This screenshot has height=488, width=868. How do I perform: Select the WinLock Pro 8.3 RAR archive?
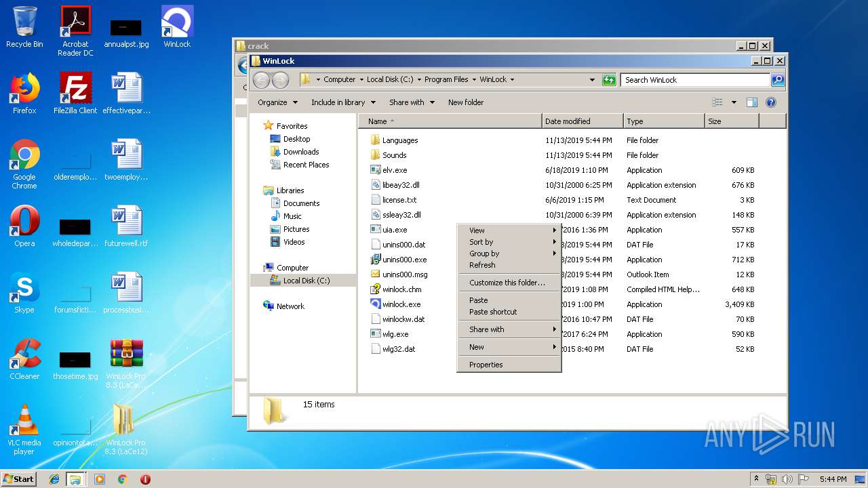(126, 363)
